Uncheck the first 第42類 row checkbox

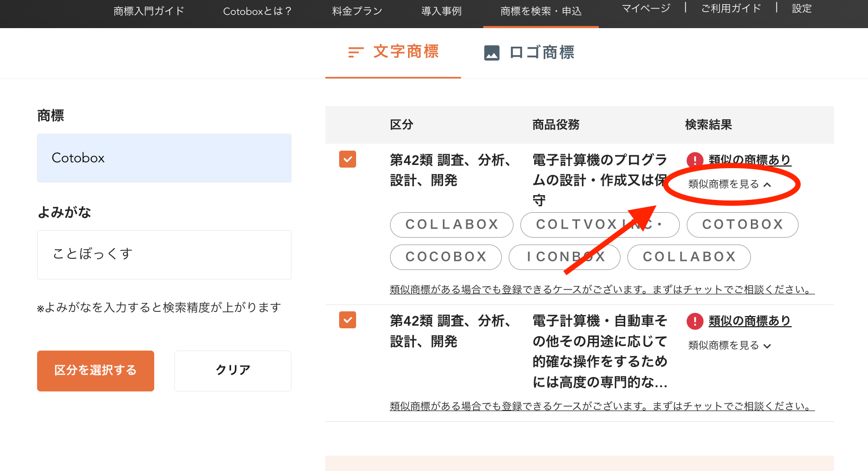pos(348,159)
